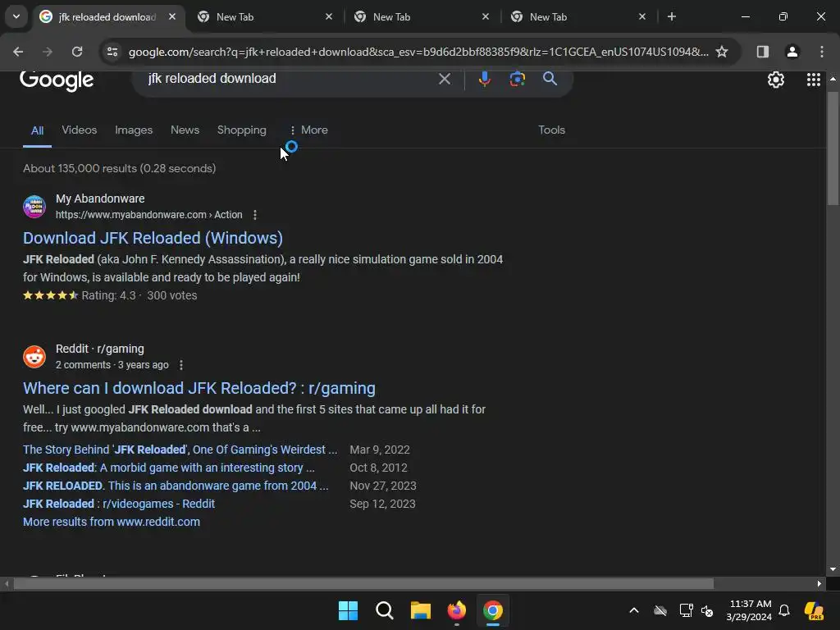Open Google apps grid
The height and width of the screenshot is (630, 840).
pos(813,80)
